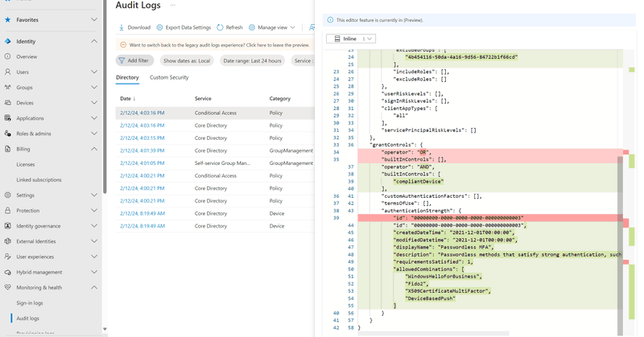The height and width of the screenshot is (337, 644).
Task: Click the Users person icon
Action: coord(7,72)
